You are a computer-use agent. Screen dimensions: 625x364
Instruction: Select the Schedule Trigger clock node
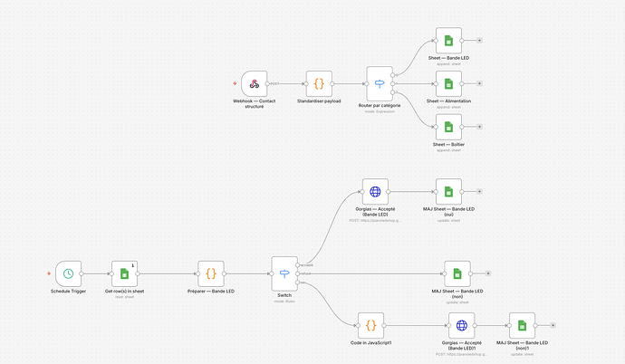(68, 273)
